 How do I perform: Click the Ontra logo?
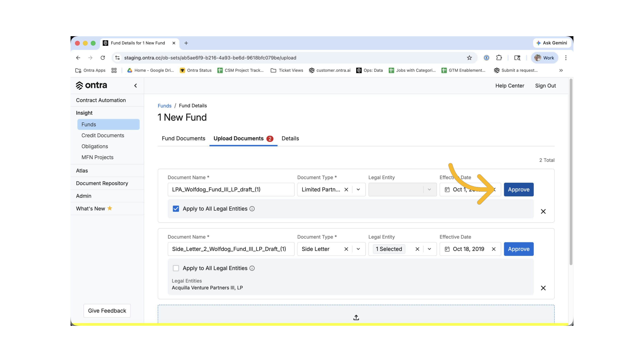coord(91,85)
